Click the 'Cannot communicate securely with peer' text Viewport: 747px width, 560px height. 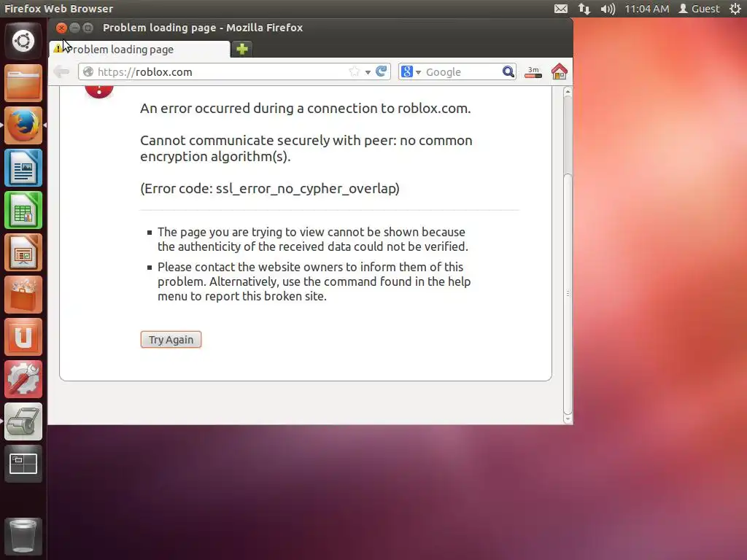pyautogui.click(x=306, y=149)
